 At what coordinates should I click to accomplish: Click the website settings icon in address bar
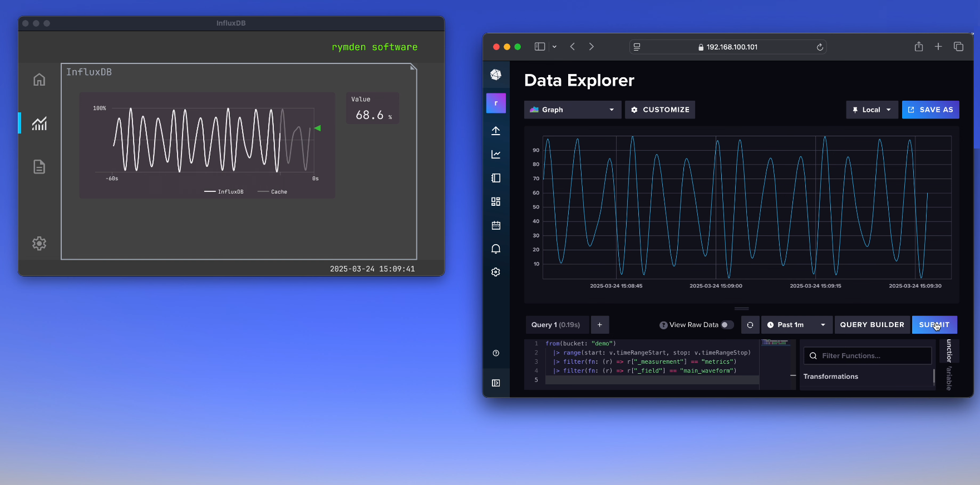(637, 47)
